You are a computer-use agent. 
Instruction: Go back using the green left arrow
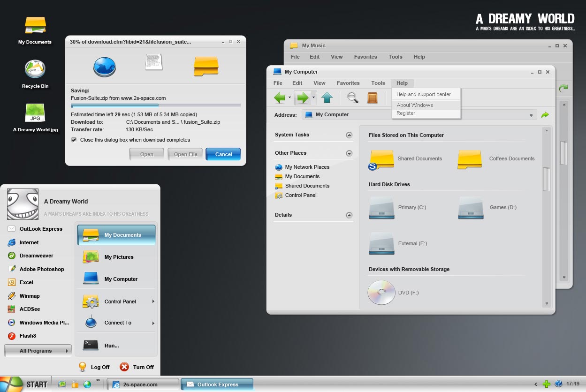(x=280, y=98)
